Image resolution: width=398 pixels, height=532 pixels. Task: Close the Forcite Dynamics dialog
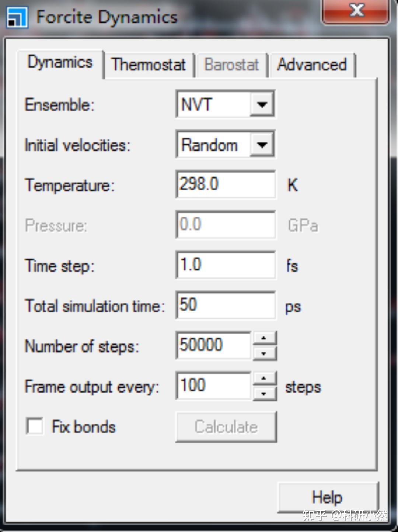[356, 11]
